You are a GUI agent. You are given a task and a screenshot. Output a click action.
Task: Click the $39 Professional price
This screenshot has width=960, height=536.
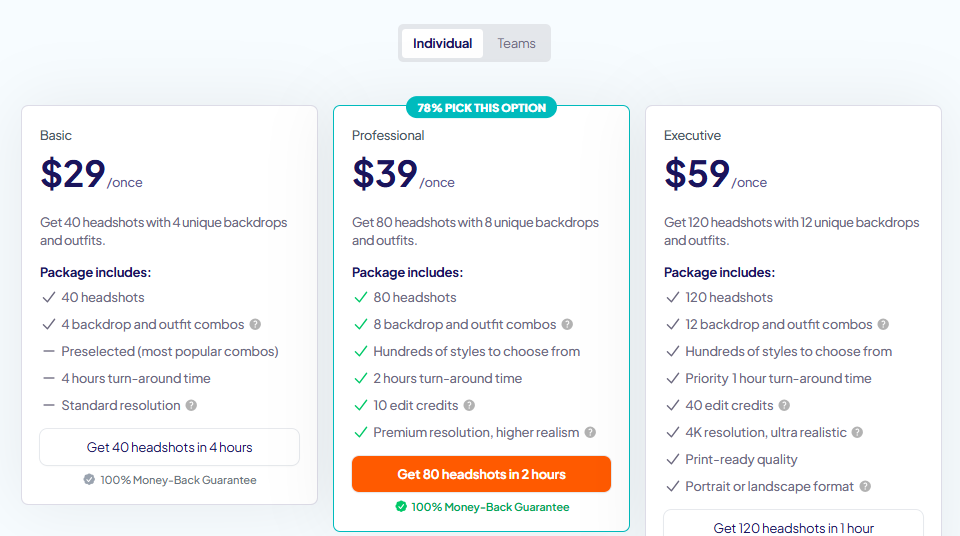coord(385,174)
